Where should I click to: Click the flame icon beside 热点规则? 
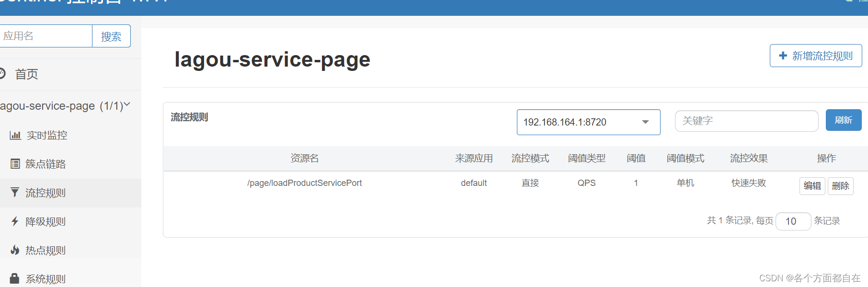pos(15,250)
